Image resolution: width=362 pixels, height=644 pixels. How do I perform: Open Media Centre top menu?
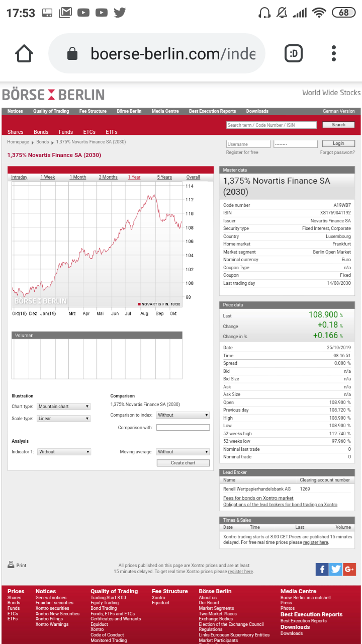pos(165,111)
